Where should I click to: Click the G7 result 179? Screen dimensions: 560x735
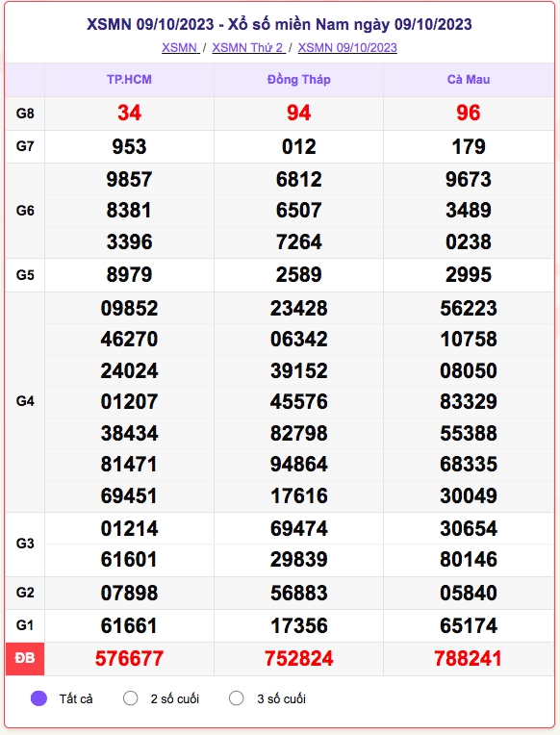(x=469, y=147)
